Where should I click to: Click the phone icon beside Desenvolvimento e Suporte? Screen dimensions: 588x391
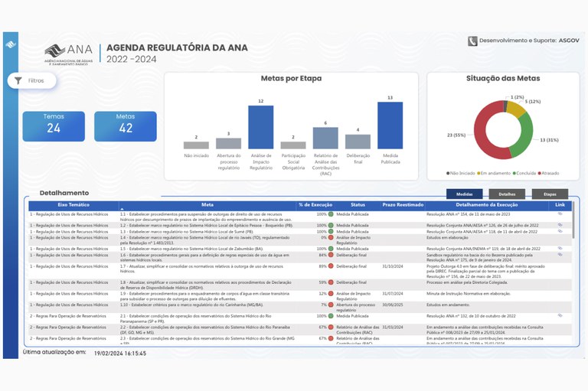472,42
